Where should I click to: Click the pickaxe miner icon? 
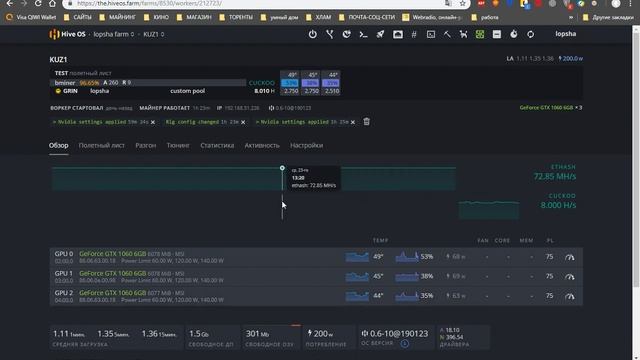pos(447,34)
